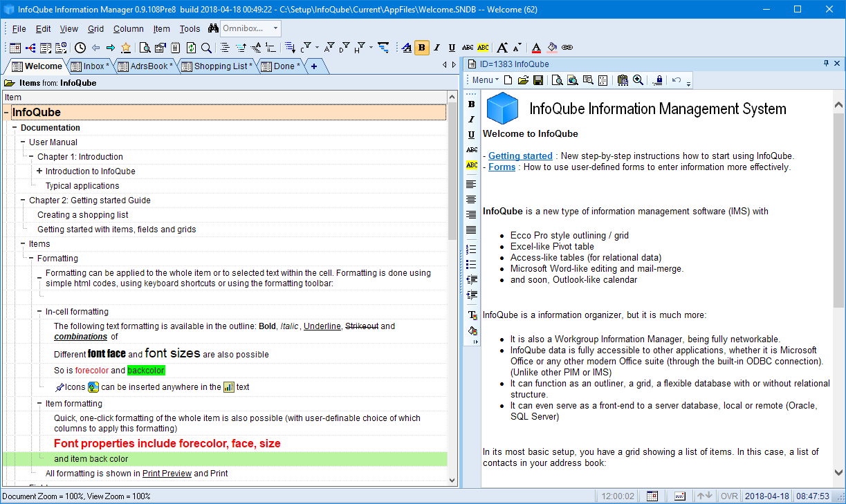Click the gold star favorites icon
846x504 pixels.
tap(126, 48)
